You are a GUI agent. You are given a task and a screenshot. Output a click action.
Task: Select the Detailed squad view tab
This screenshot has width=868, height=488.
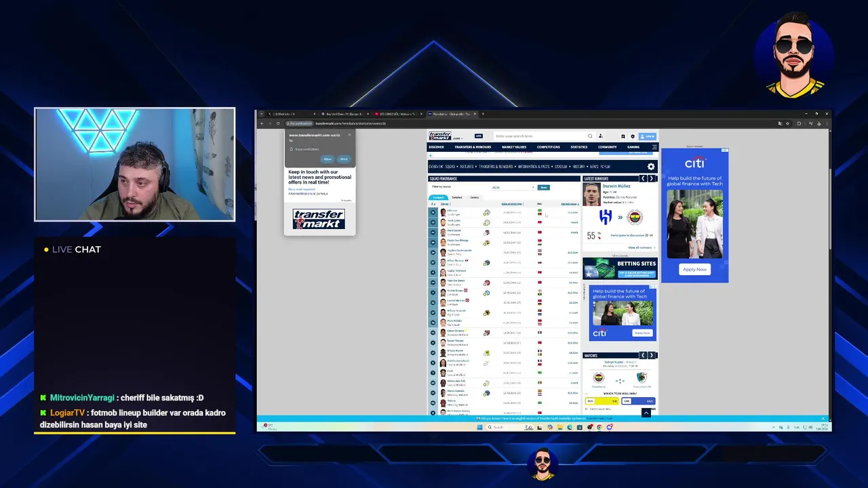[x=457, y=197]
